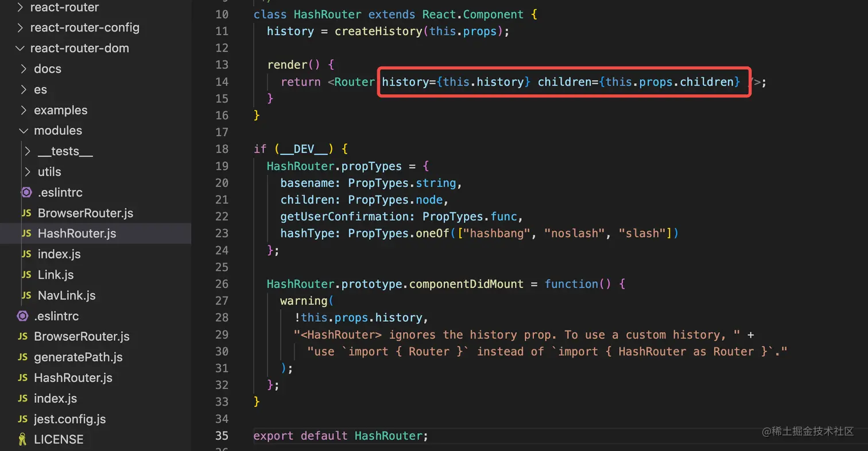Expand the react-router folder chevron
Screen dimensions: 868x451
(x=20, y=7)
